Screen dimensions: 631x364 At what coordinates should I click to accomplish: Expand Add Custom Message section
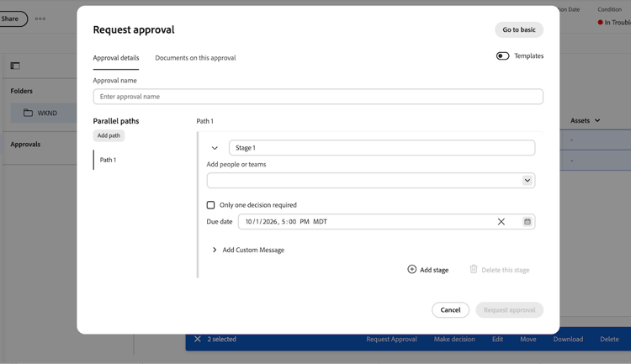point(215,250)
